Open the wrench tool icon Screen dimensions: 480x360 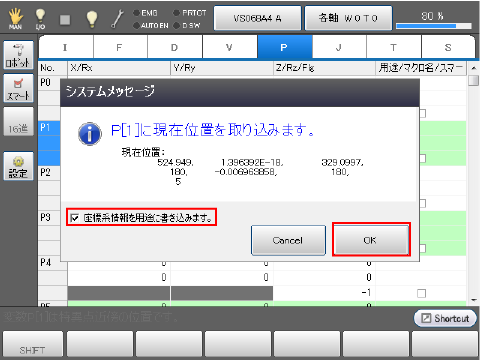pos(117,19)
